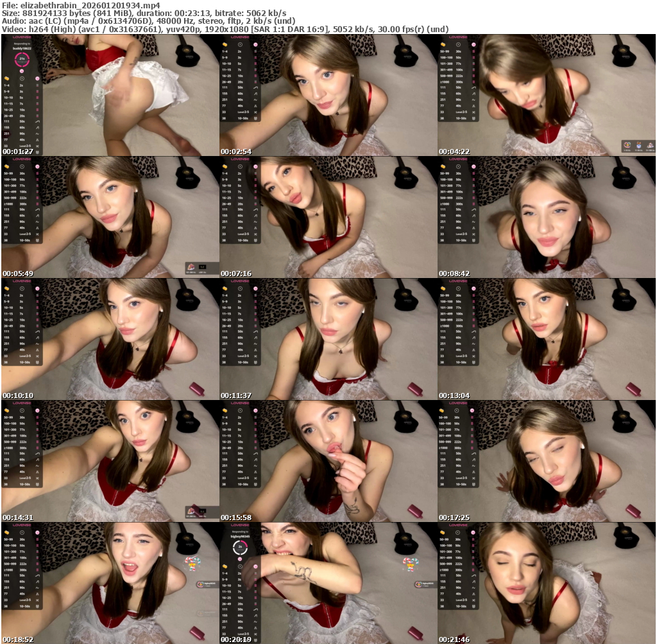Select the thumbnail labeled 00:07:16
Viewport: 657px width, 644px height.
click(x=328, y=217)
